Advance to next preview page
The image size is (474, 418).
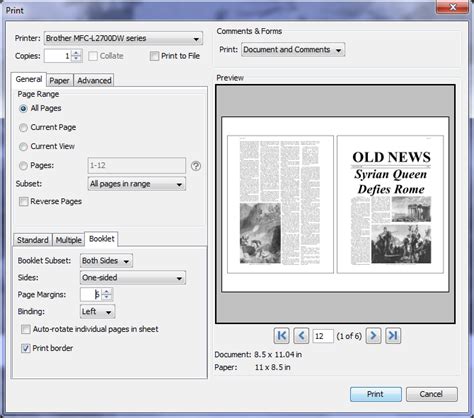pyautogui.click(x=373, y=335)
